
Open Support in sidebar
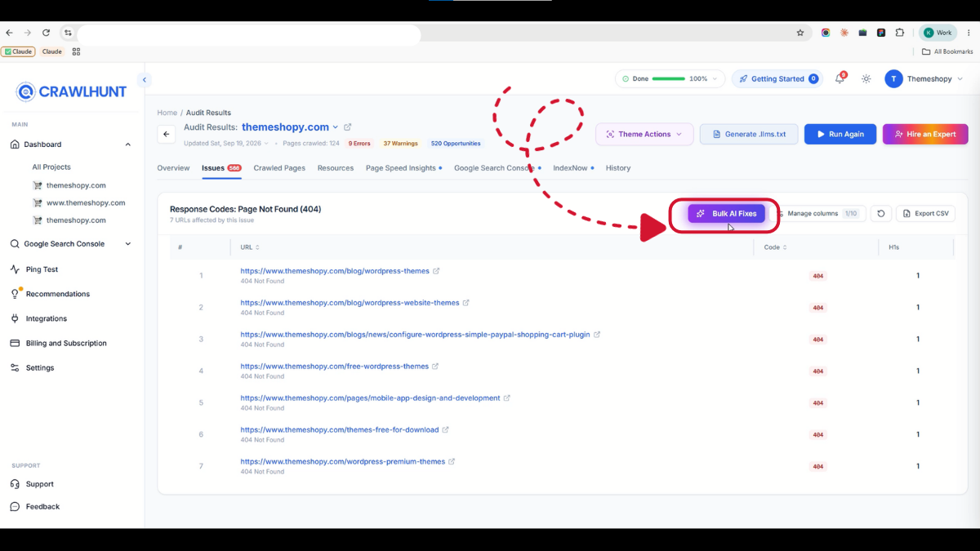pos(39,484)
